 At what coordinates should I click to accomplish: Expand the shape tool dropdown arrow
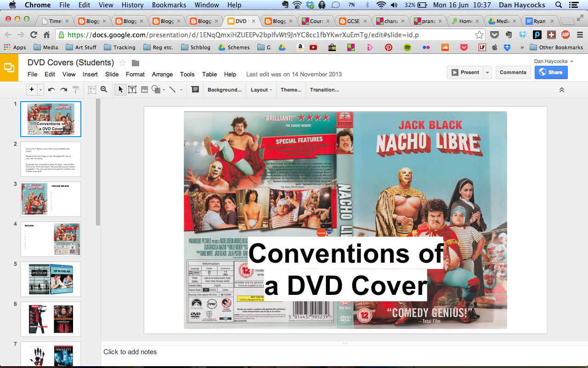(x=164, y=90)
